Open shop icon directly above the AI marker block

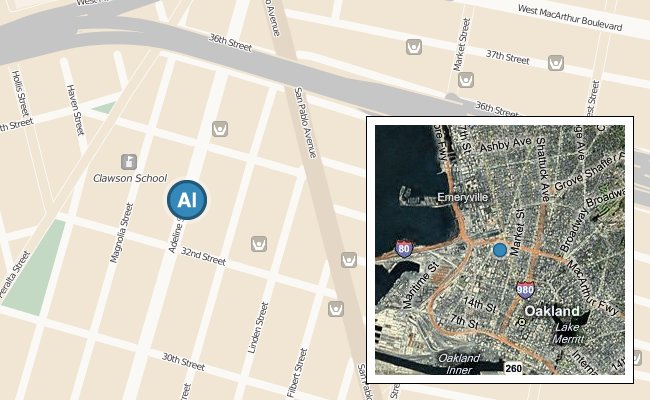coord(220,129)
